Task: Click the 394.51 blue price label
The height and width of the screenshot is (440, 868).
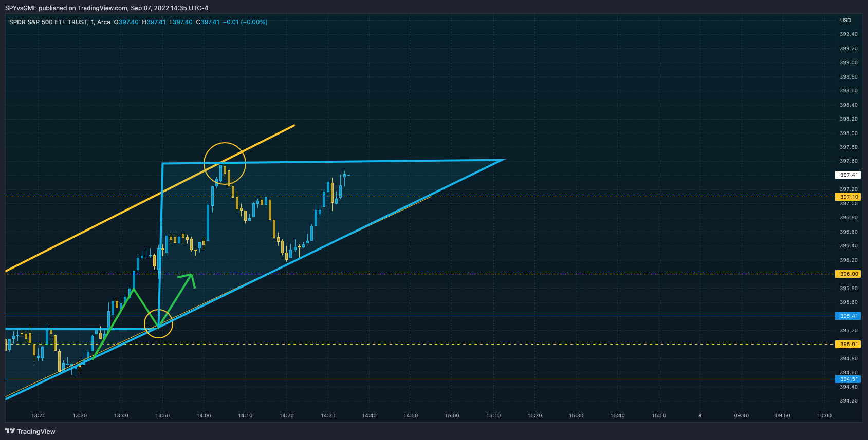Action: (x=848, y=379)
